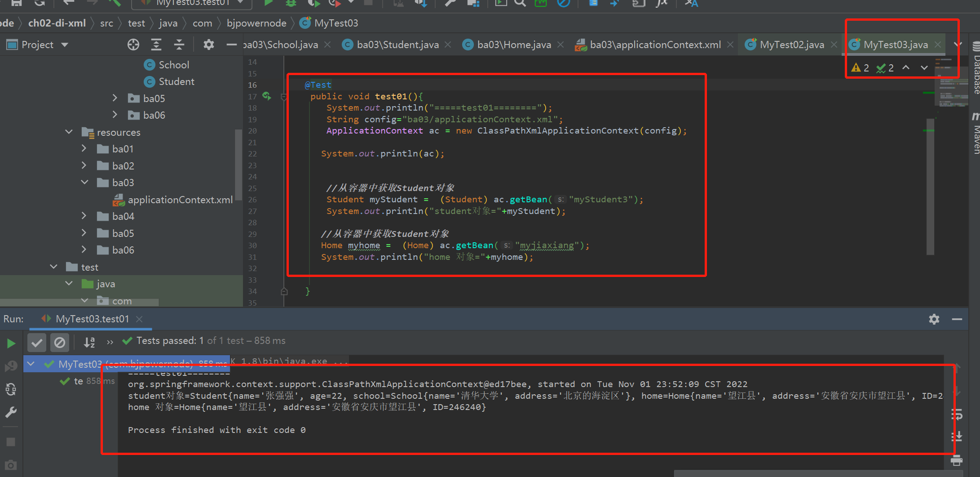Expand the ba01 resources folder
Viewport: 980px width, 477px height.
pyautogui.click(x=84, y=148)
